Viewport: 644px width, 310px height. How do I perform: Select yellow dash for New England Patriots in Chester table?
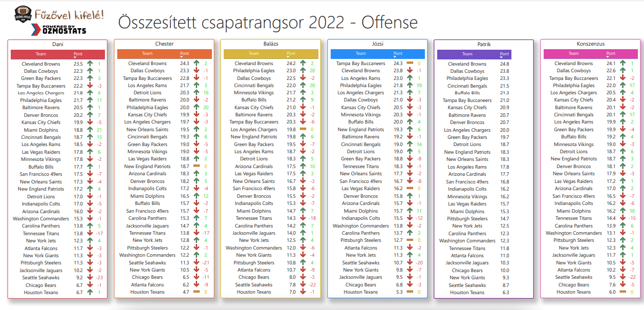(197, 167)
